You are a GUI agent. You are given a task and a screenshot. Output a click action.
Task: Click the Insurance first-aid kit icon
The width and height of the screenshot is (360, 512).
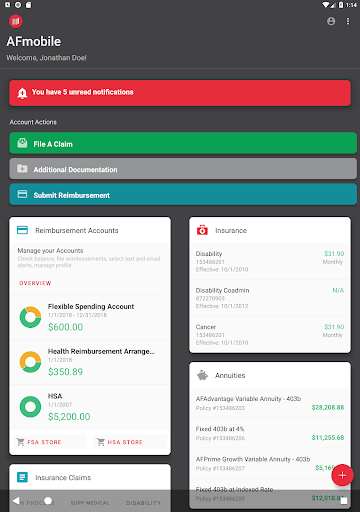pos(202,230)
